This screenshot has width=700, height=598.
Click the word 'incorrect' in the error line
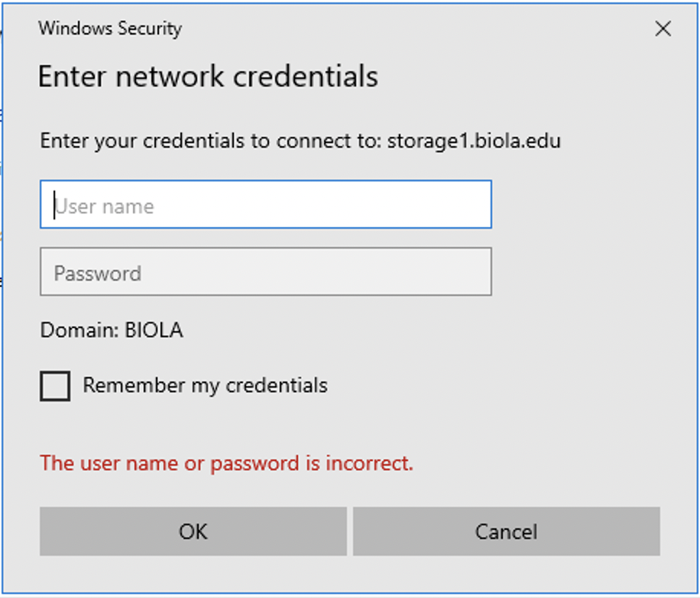tap(370, 463)
